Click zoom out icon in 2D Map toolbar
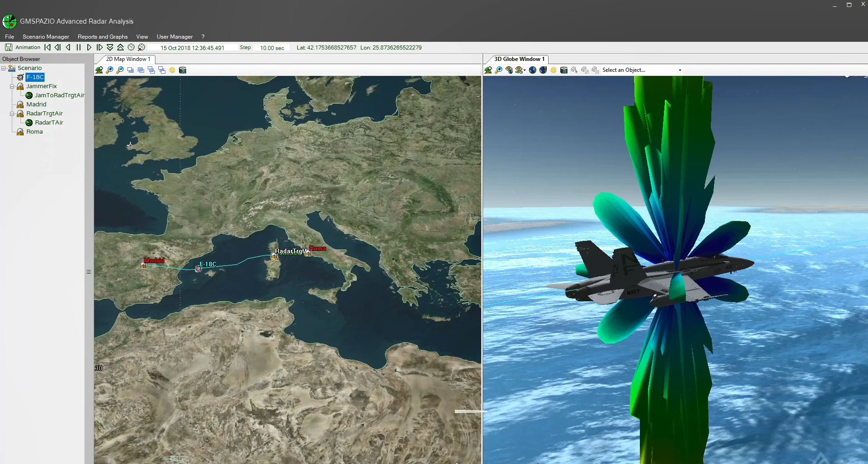Image resolution: width=868 pixels, height=464 pixels. (x=120, y=70)
